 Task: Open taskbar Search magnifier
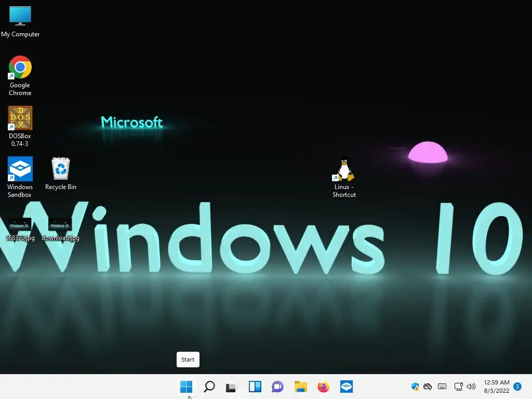[x=209, y=387]
